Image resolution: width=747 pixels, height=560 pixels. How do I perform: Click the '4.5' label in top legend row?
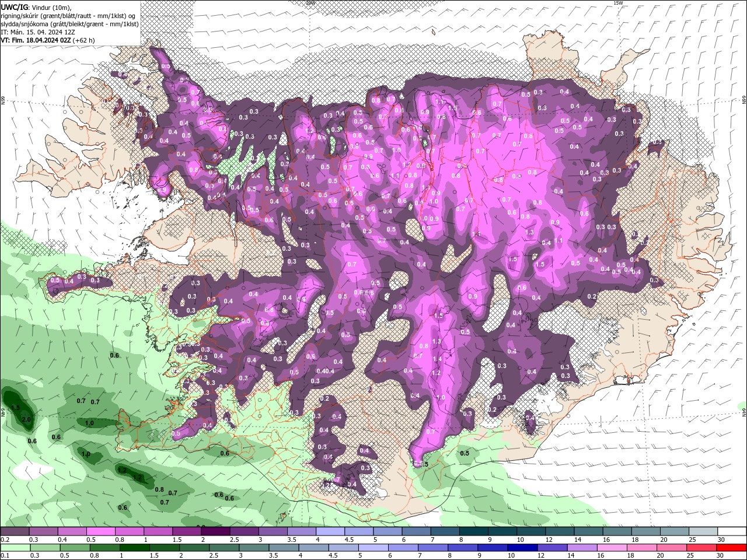click(349, 540)
